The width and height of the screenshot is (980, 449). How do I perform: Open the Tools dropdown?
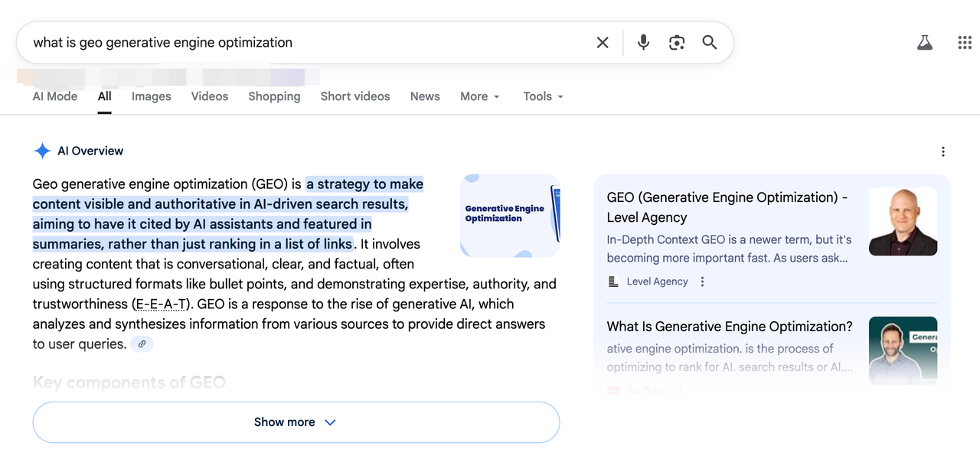tap(542, 96)
